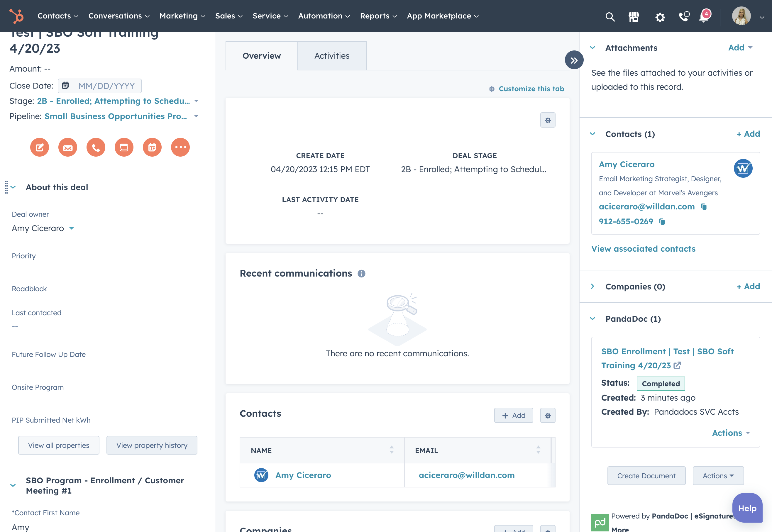Screen dimensions: 772x532
Task: Copy the aciceraro@willdan.com email address icon
Action: 704,207
